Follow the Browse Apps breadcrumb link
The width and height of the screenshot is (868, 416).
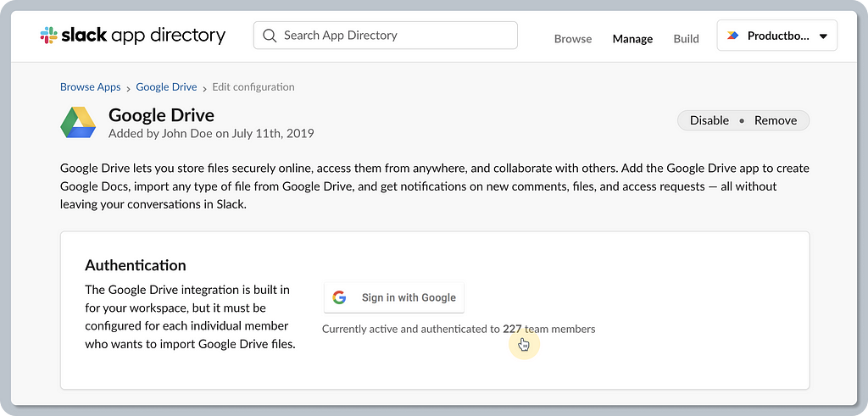pyautogui.click(x=90, y=87)
